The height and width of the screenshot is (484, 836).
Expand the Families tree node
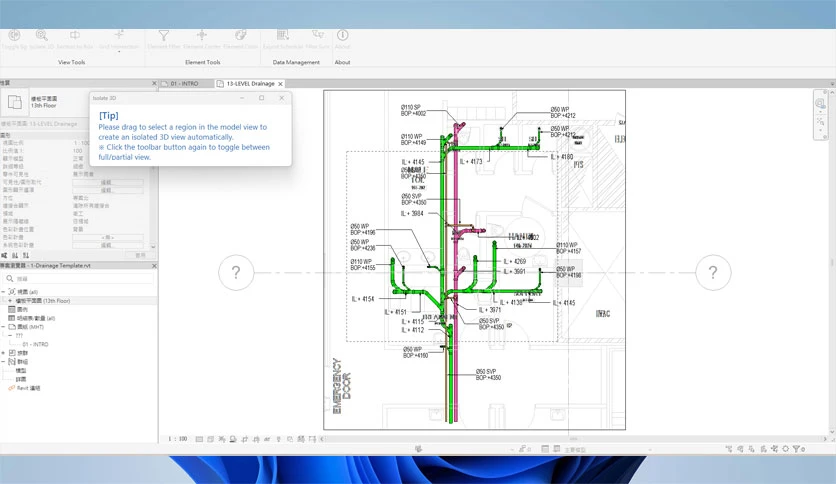3,353
